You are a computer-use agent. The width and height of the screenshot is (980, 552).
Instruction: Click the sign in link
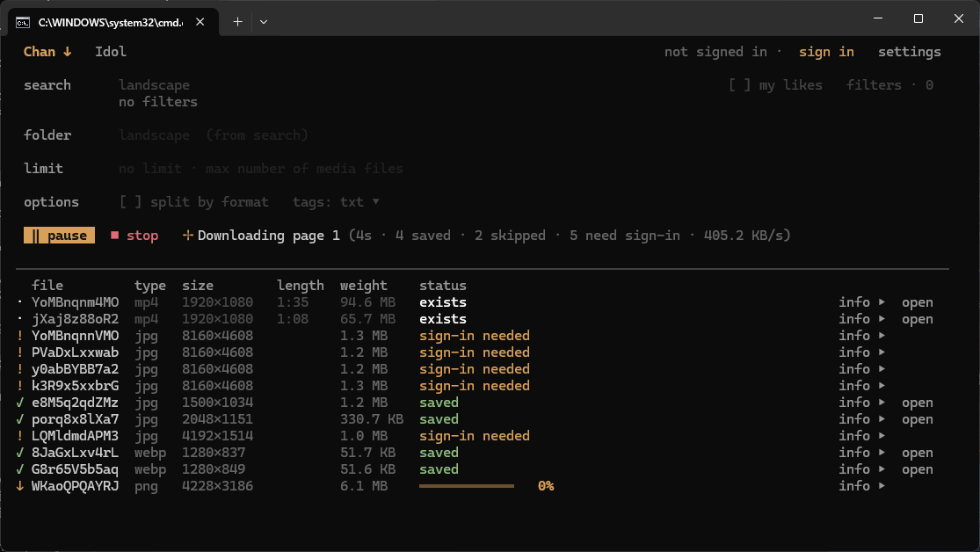click(826, 52)
